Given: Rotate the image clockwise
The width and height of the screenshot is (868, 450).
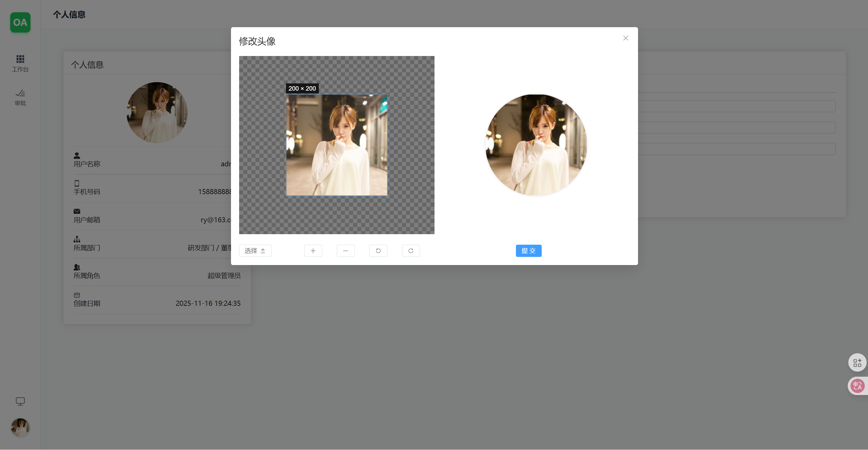Looking at the screenshot, I should [x=410, y=251].
